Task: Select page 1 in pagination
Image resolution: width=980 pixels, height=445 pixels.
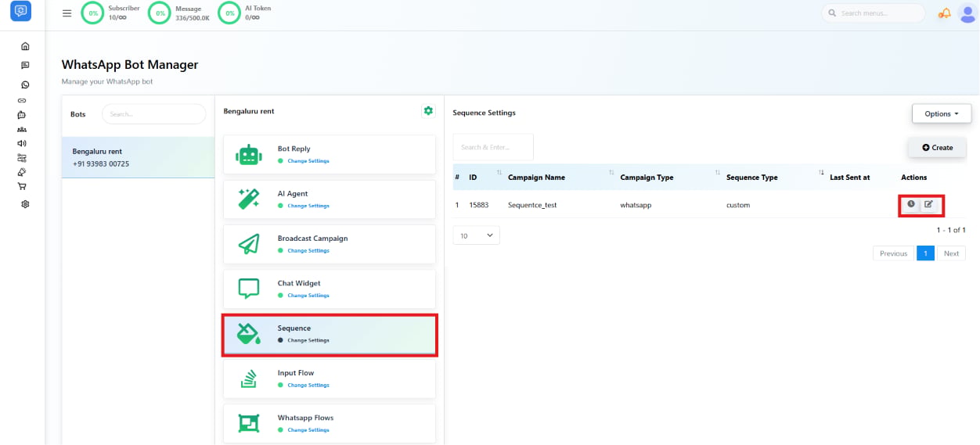Action: (925, 253)
